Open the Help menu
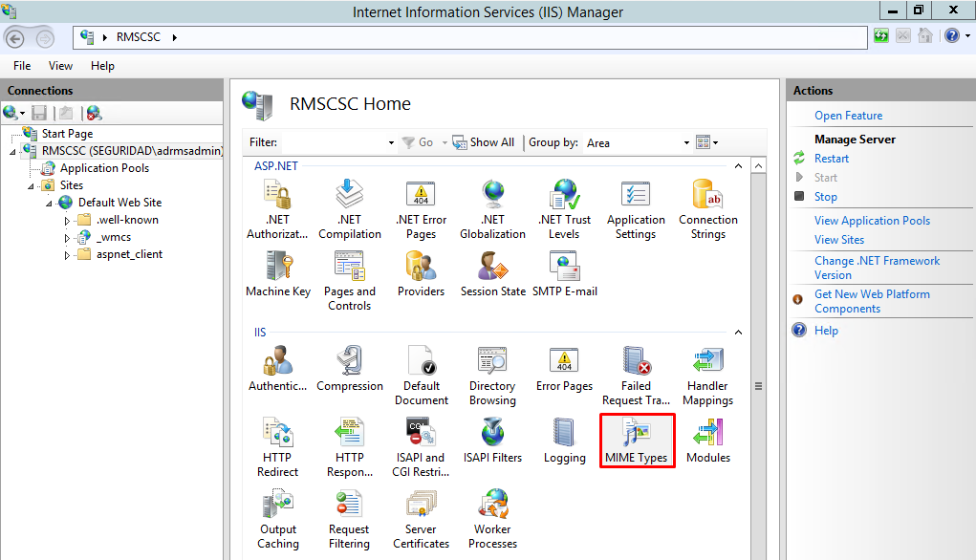This screenshot has width=976, height=560. tap(102, 66)
